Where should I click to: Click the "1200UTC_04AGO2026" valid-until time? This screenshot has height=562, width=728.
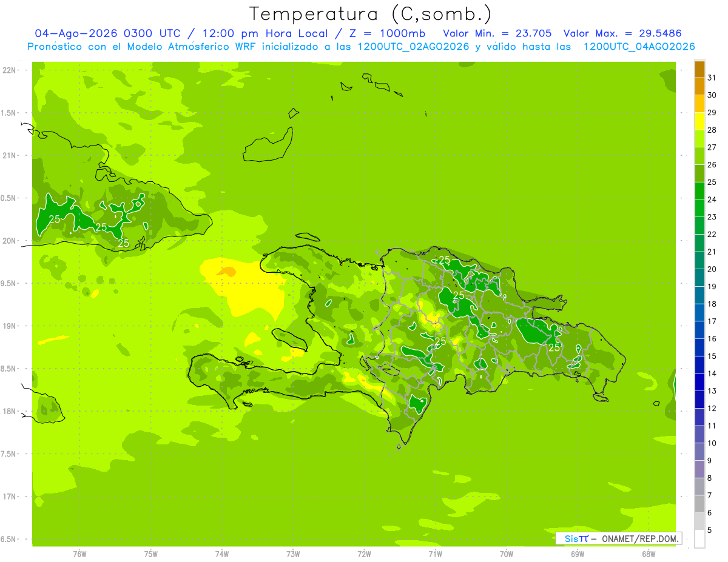pyautogui.click(x=639, y=47)
